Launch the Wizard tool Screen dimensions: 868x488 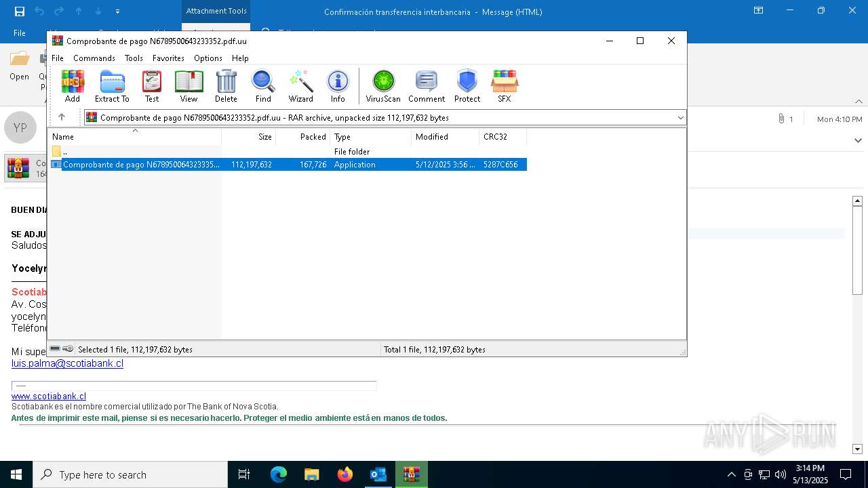300,86
